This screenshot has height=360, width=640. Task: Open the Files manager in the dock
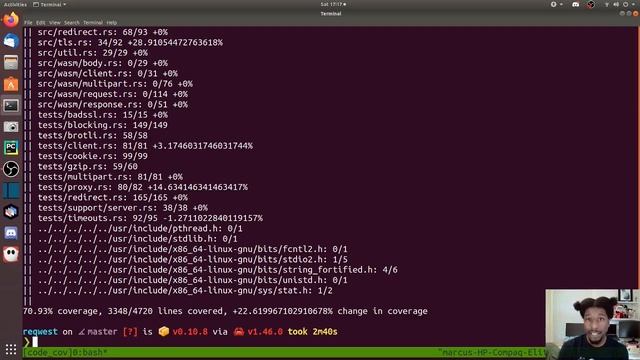click(11, 62)
